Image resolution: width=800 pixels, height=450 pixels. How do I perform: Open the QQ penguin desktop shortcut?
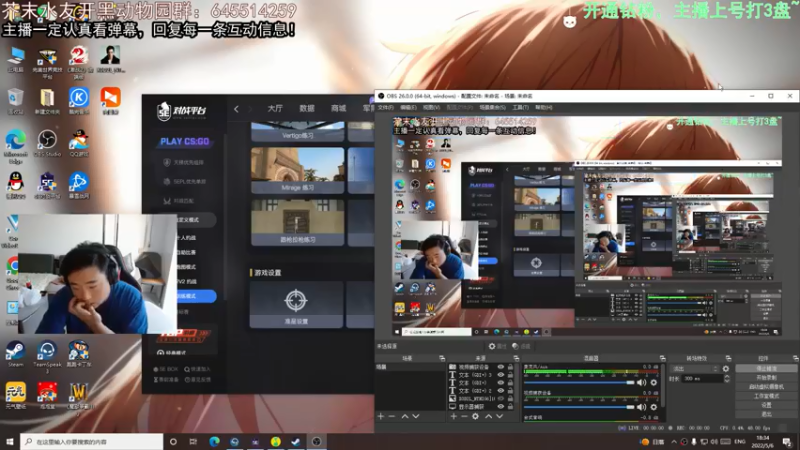pyautogui.click(x=16, y=185)
